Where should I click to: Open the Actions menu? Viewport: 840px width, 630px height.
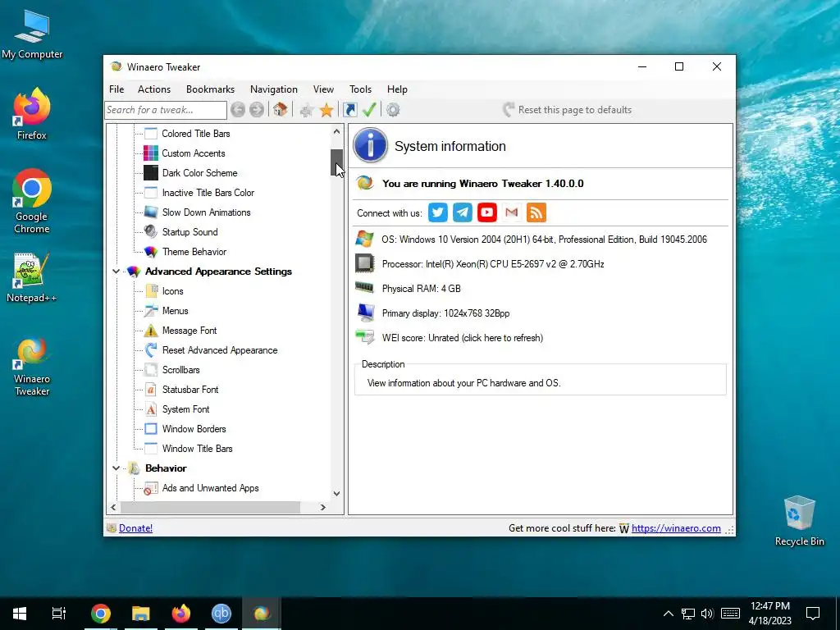click(x=154, y=89)
